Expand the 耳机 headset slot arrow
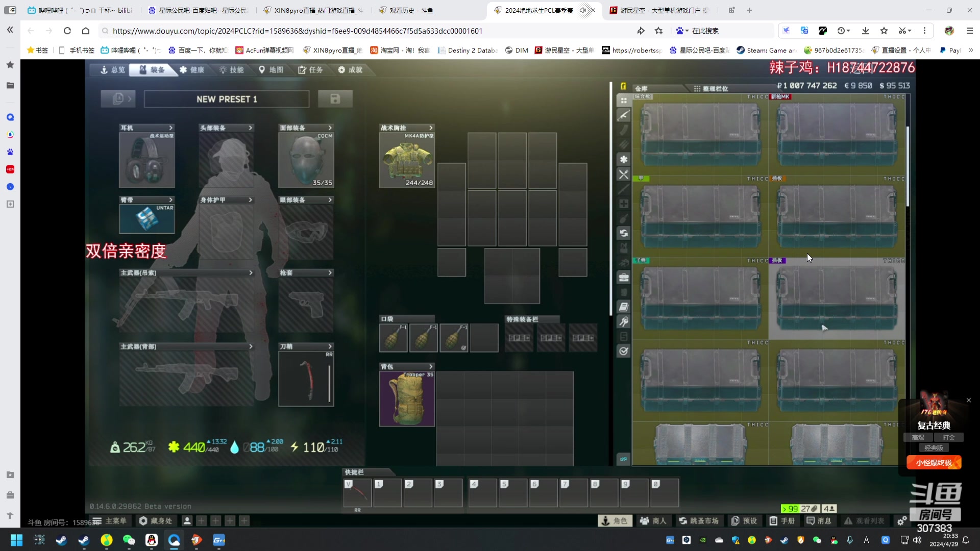Image resolution: width=980 pixels, height=551 pixels. [x=170, y=128]
